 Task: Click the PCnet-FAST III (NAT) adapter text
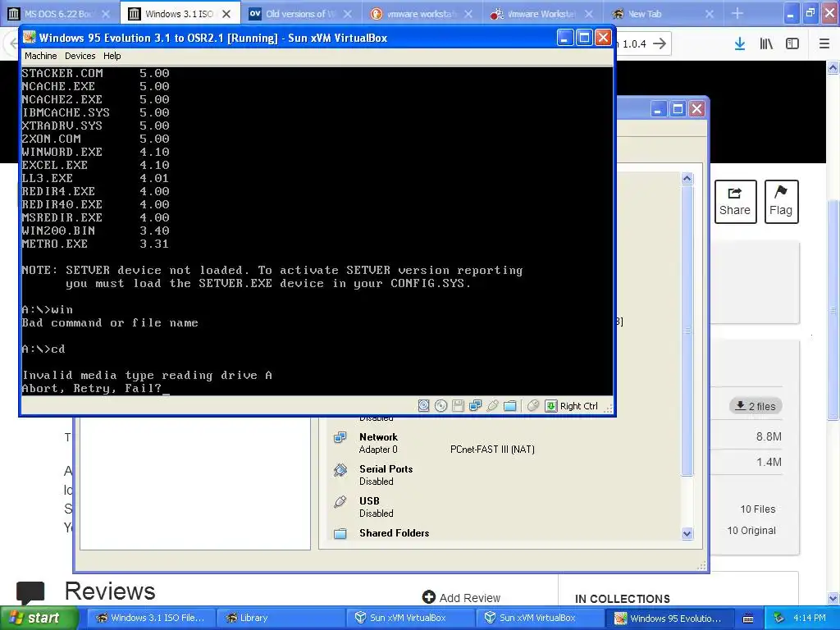pyautogui.click(x=492, y=450)
